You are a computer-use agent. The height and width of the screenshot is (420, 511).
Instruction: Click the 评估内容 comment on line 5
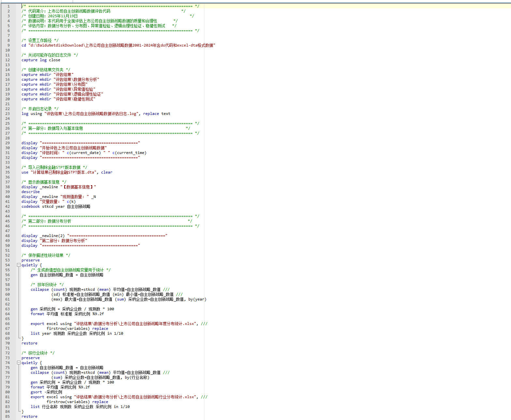[99, 26]
